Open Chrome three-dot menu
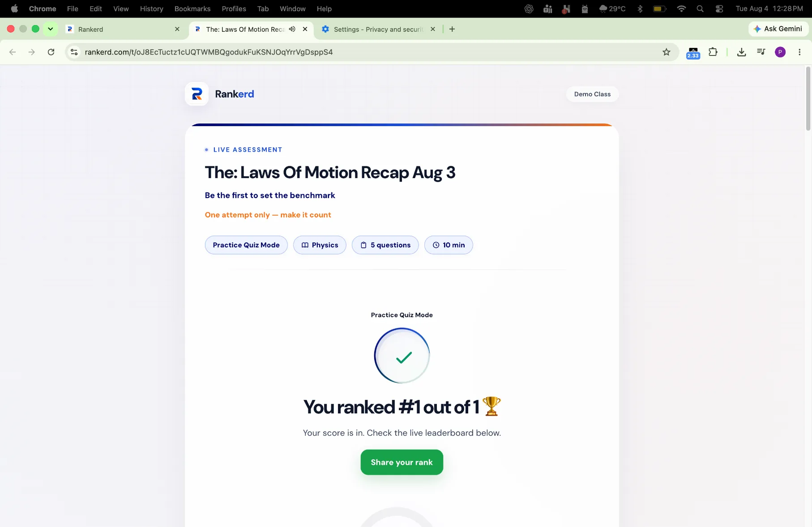 point(799,52)
